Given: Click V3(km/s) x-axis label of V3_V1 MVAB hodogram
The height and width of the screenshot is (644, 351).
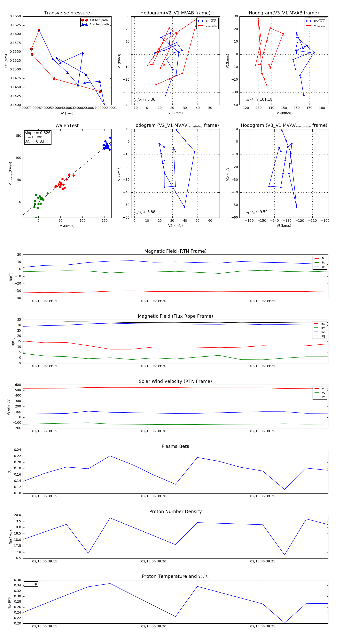Looking at the screenshot, I should [284, 113].
